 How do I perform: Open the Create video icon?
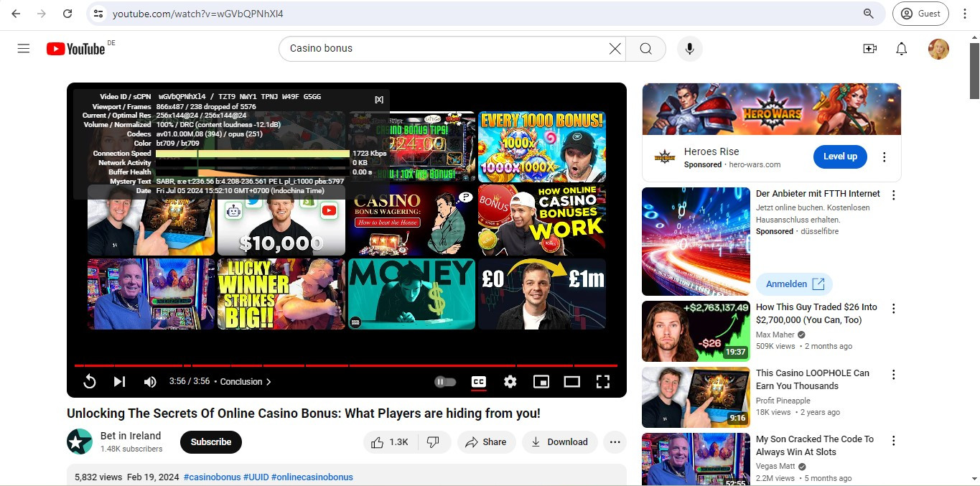pyautogui.click(x=869, y=49)
